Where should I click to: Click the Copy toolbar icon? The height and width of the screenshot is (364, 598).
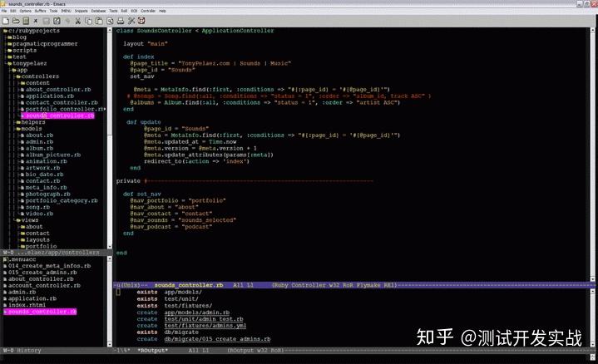coord(88,21)
